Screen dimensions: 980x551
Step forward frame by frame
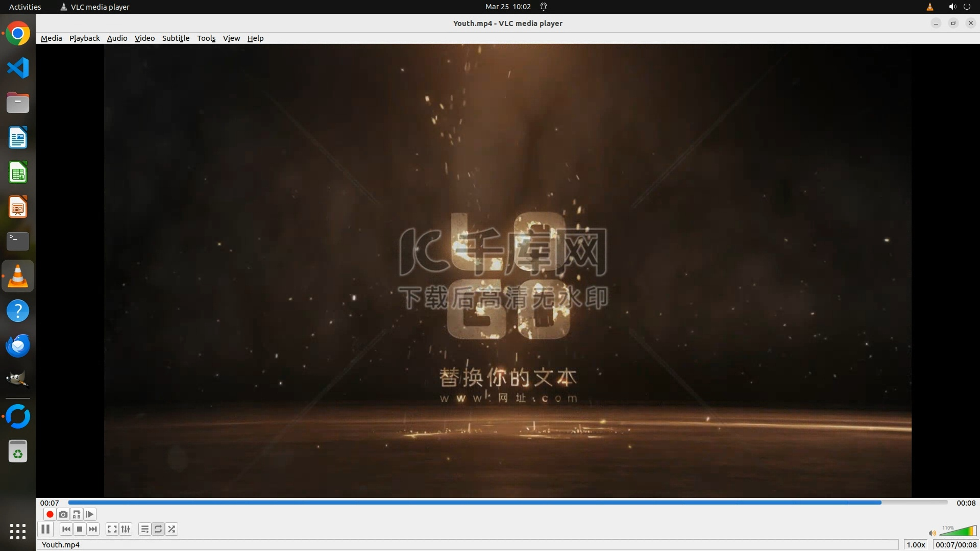[x=90, y=514]
